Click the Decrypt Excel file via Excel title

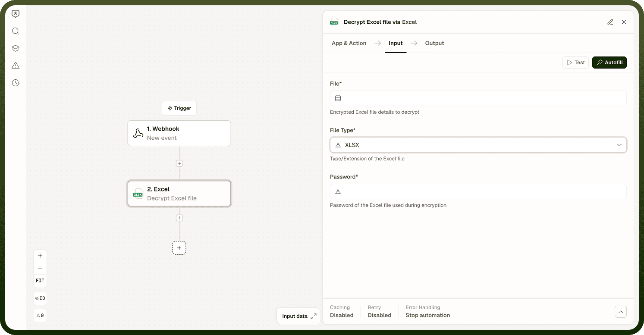coord(380,22)
